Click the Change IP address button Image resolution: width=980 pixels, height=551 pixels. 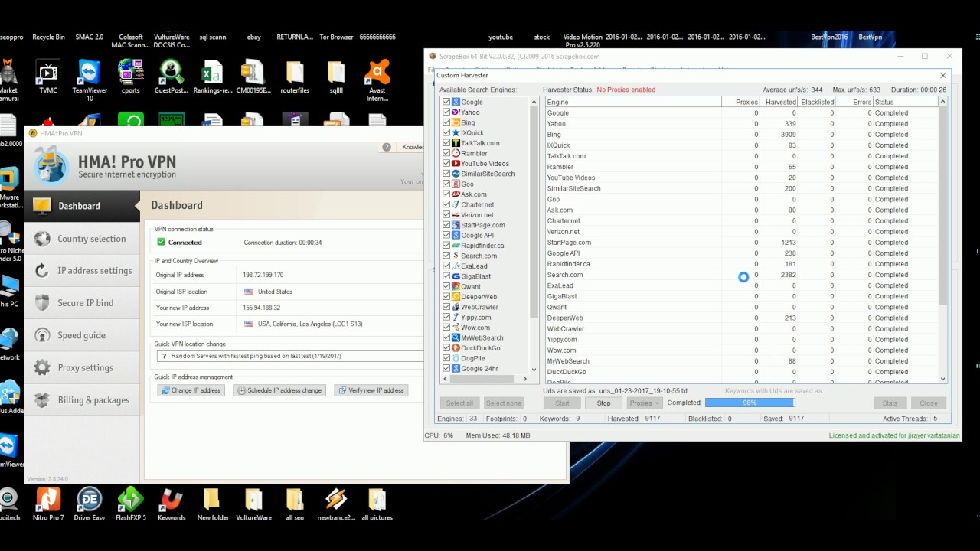pyautogui.click(x=191, y=390)
